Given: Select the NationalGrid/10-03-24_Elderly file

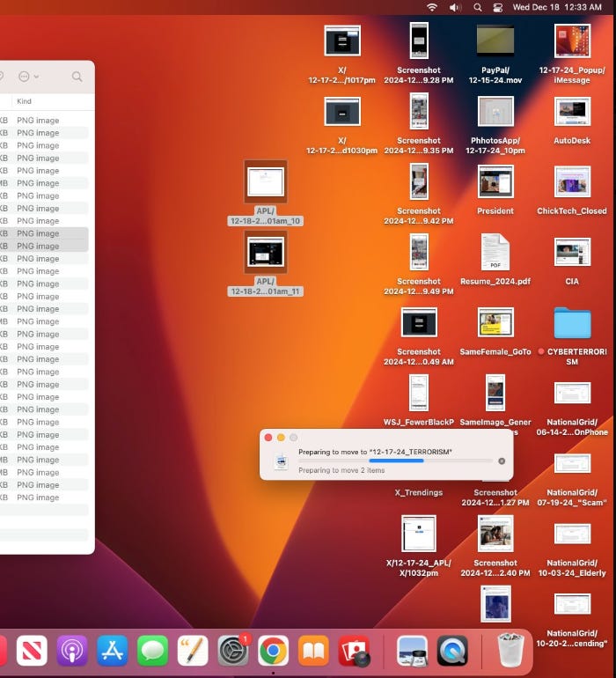Looking at the screenshot, I should tap(572, 534).
